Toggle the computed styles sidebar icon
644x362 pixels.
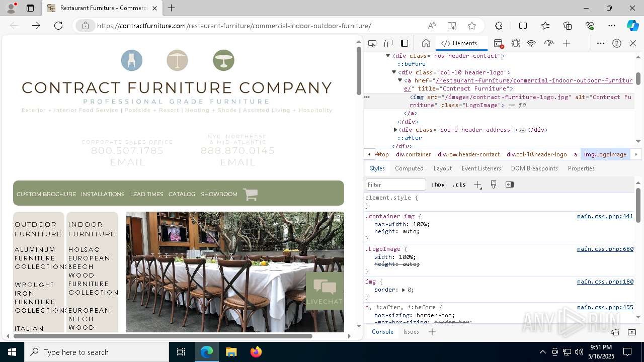tap(510, 185)
